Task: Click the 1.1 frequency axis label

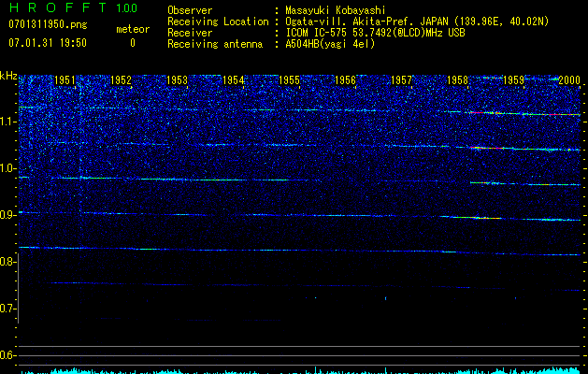Action: [8, 122]
